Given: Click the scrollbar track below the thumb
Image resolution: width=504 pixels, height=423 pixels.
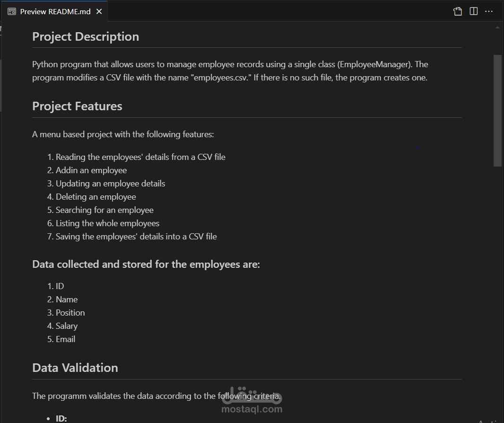Looking at the screenshot, I should click(x=497, y=290).
